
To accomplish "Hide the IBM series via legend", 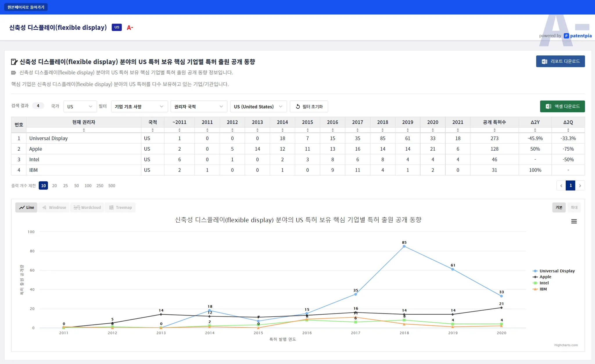I will (543, 289).
